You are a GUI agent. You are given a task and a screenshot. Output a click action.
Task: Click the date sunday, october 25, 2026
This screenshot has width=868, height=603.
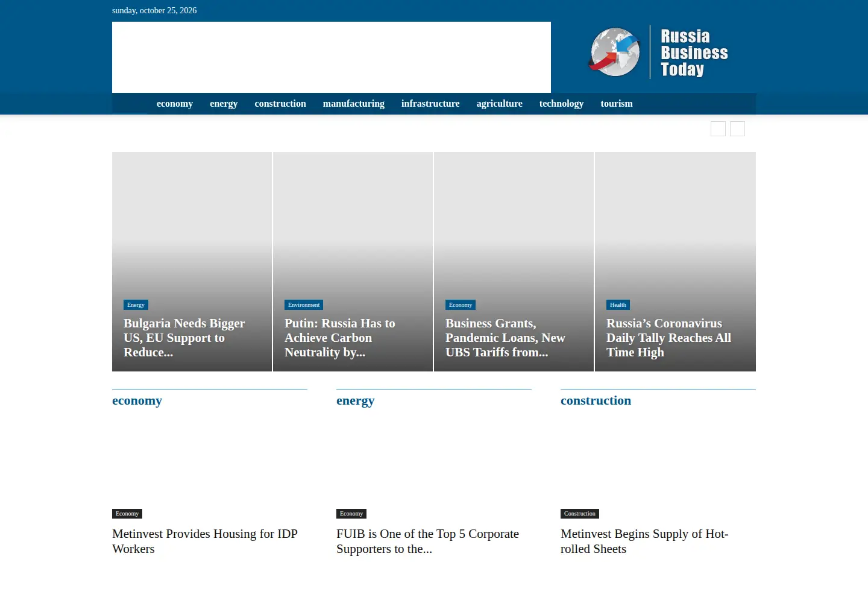[x=154, y=10]
